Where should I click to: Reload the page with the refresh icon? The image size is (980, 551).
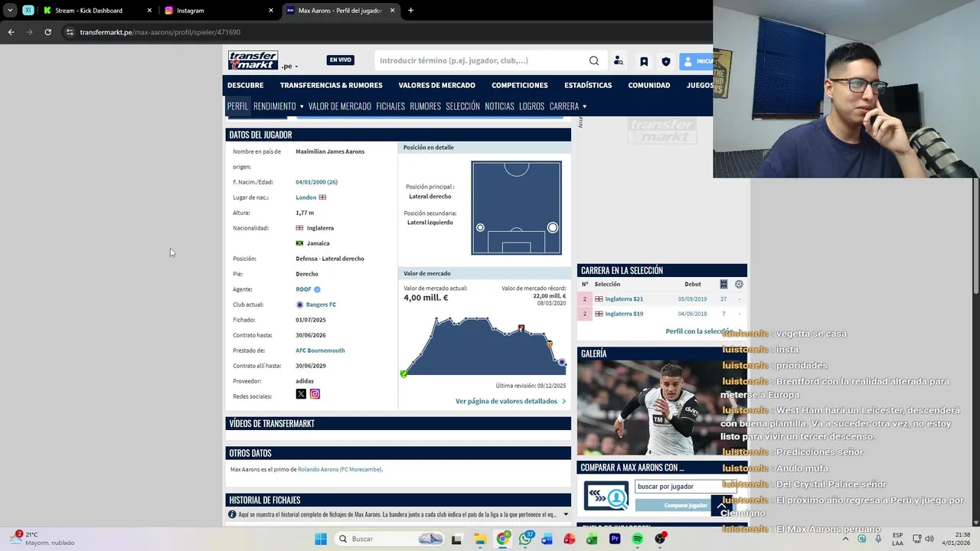pyautogui.click(x=47, y=32)
